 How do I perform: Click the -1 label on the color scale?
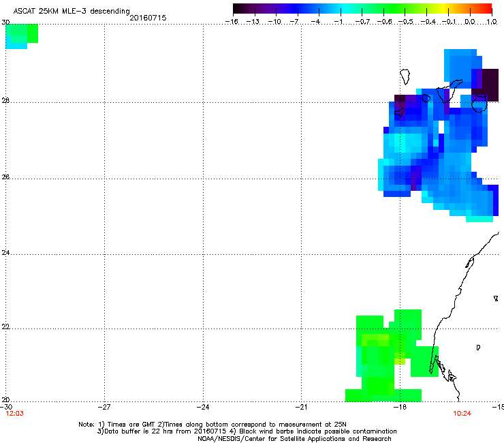click(x=338, y=22)
